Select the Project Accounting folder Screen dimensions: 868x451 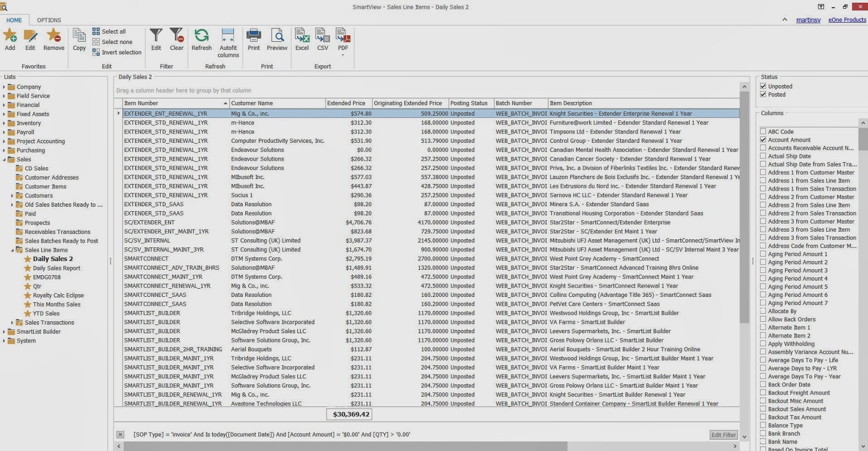coord(41,142)
